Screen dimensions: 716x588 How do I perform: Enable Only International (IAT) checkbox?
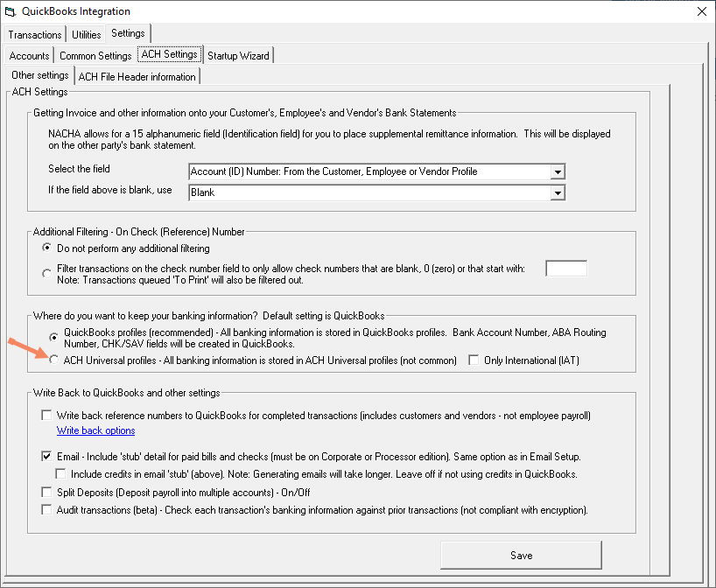point(474,360)
